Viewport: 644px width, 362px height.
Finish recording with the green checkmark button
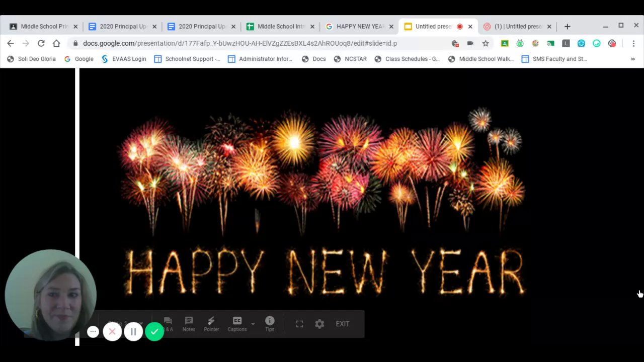point(154,332)
